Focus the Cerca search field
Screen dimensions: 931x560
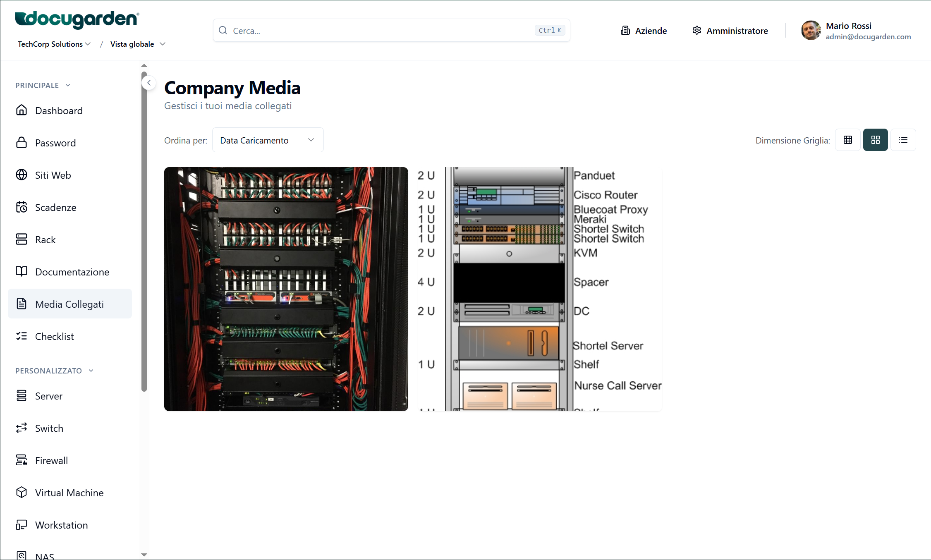[x=391, y=30]
